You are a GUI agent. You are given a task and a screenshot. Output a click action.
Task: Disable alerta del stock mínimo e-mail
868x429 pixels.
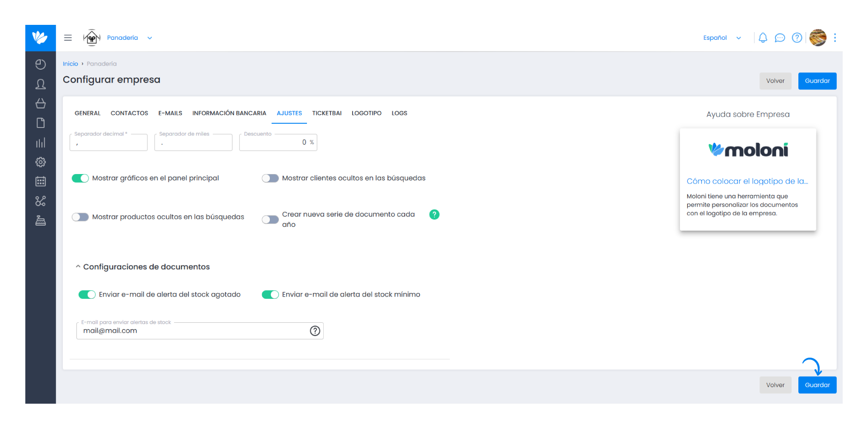click(x=270, y=295)
